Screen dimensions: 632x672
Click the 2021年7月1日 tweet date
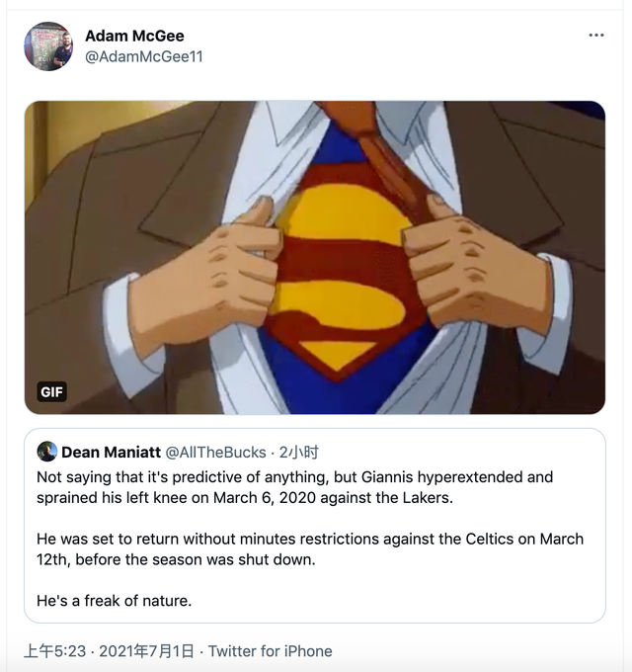(x=146, y=651)
